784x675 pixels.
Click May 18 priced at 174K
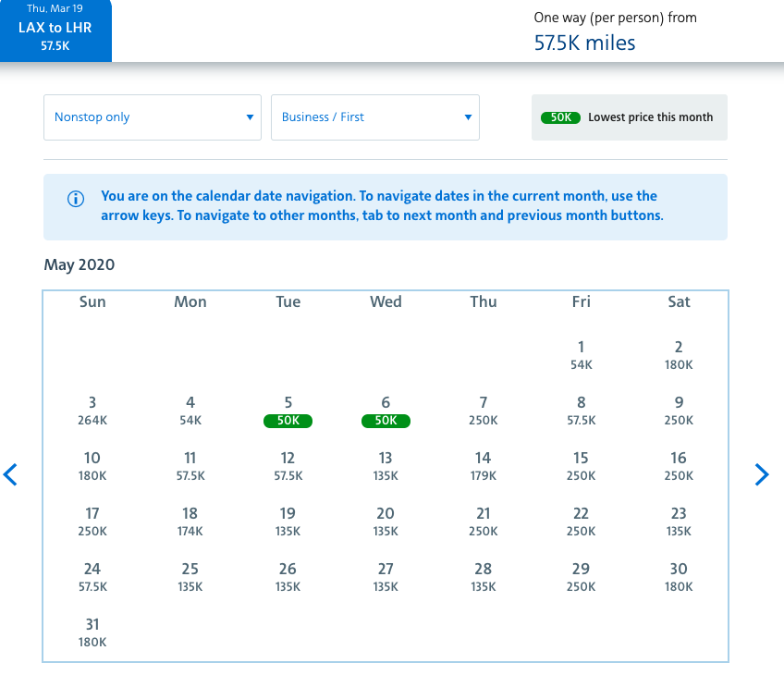pyautogui.click(x=190, y=522)
